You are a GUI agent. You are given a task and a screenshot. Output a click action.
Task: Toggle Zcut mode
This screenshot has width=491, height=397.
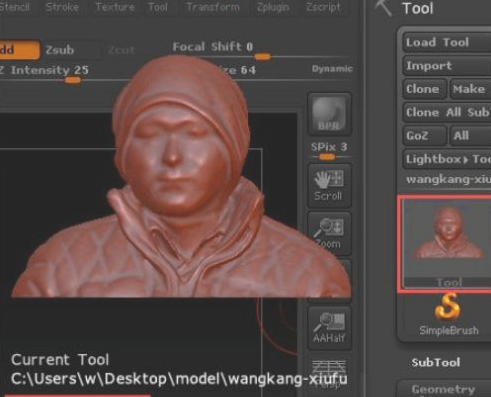coord(121,50)
